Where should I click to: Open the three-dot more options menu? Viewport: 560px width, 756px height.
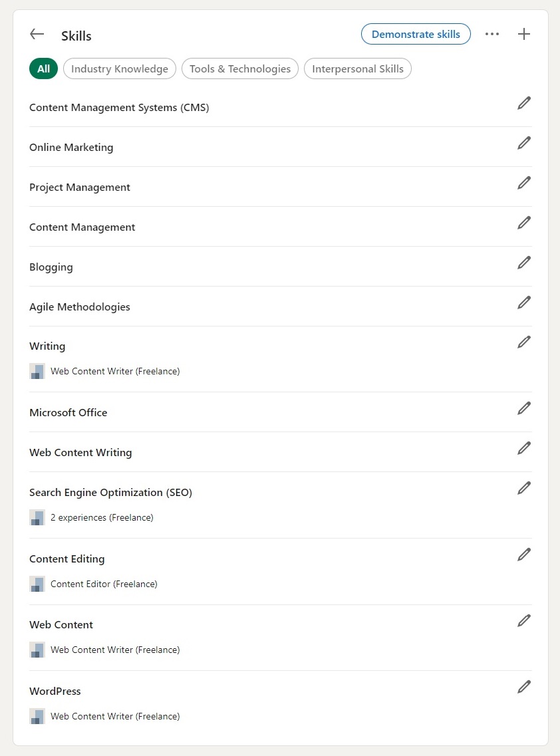point(492,35)
